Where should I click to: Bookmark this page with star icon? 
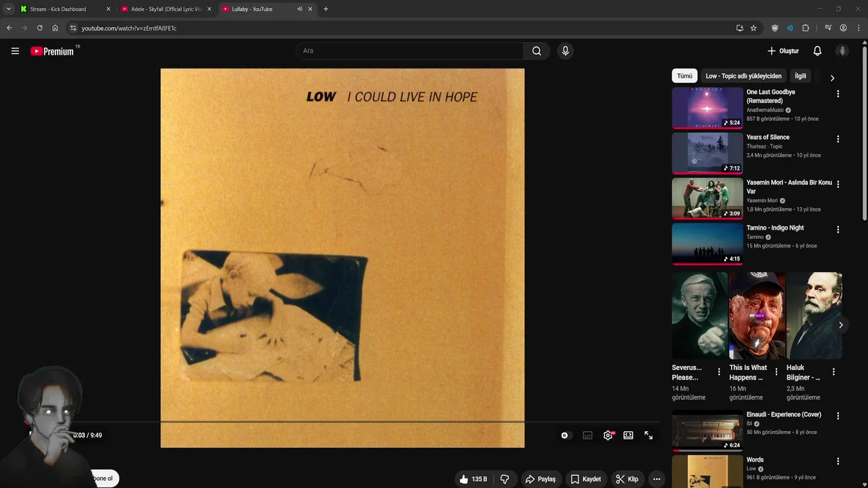pyautogui.click(x=753, y=28)
